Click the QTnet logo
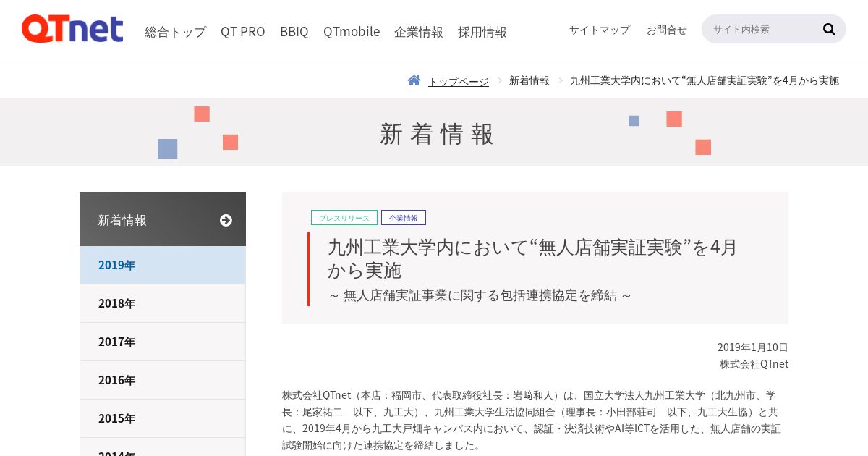Viewport: 868px width, 456px height. pos(72,29)
